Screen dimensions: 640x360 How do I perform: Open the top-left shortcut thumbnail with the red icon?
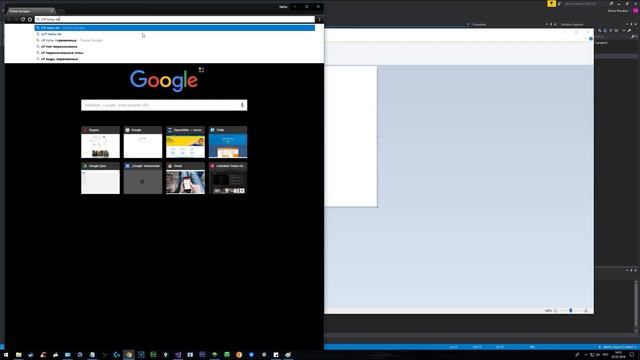click(x=100, y=142)
